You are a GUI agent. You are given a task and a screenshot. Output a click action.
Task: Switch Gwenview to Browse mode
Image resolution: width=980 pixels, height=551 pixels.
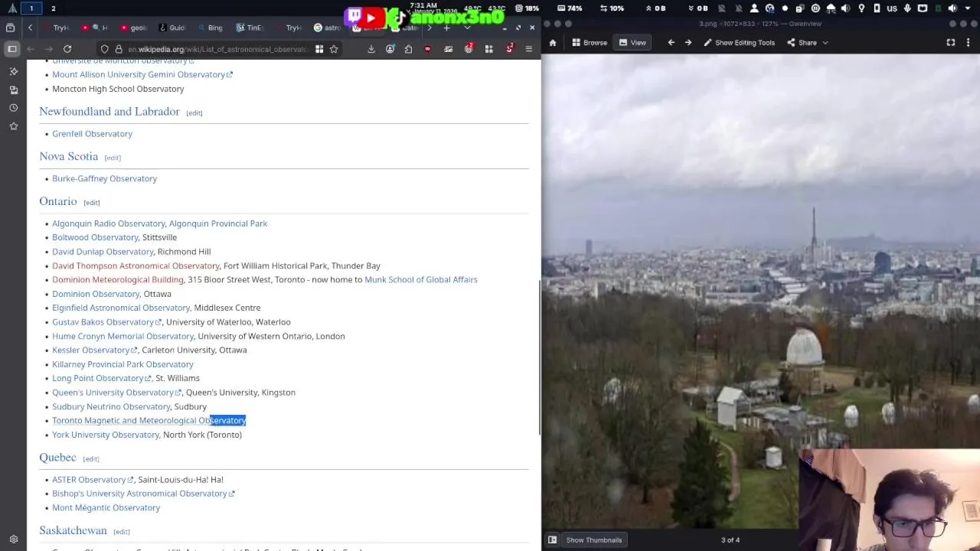[x=590, y=43]
